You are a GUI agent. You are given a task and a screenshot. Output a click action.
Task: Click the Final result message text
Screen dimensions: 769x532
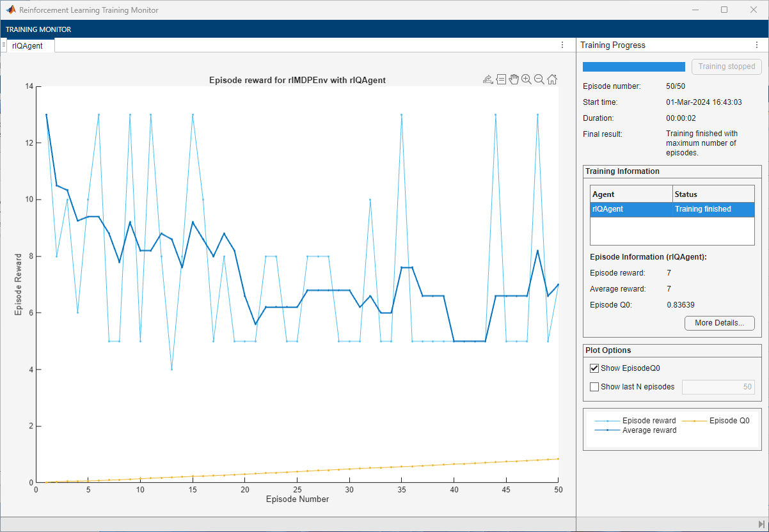click(x=702, y=143)
